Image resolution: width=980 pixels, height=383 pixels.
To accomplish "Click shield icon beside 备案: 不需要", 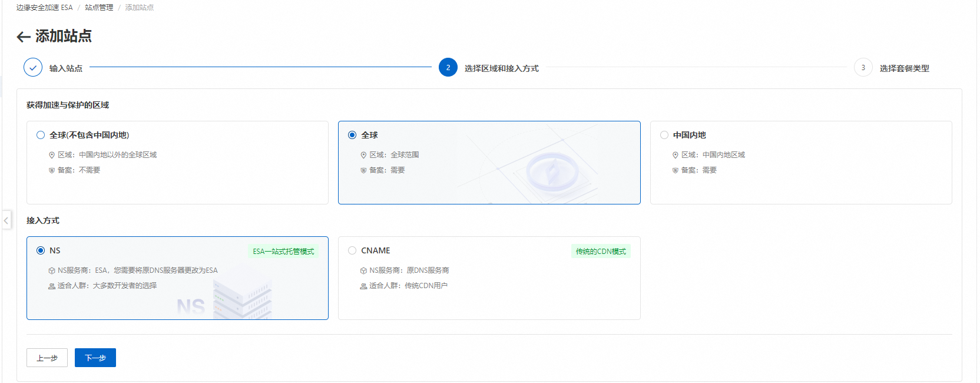I will pos(52,170).
